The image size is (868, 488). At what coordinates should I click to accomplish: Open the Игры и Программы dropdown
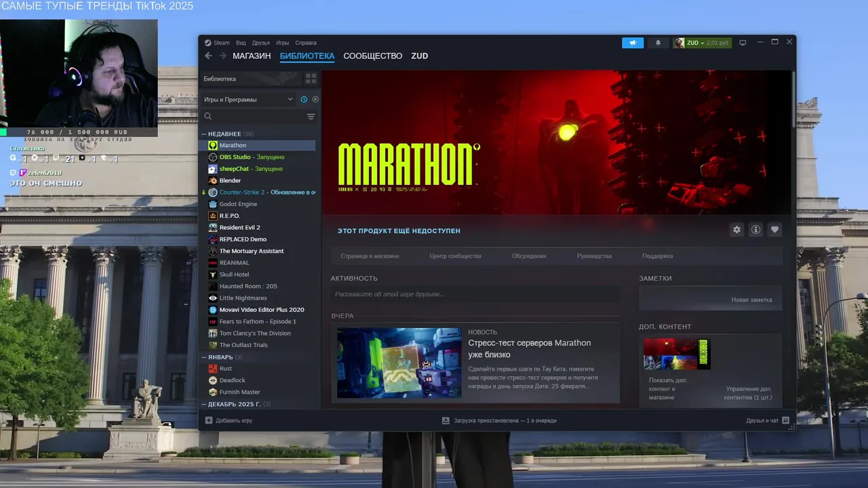(248, 100)
